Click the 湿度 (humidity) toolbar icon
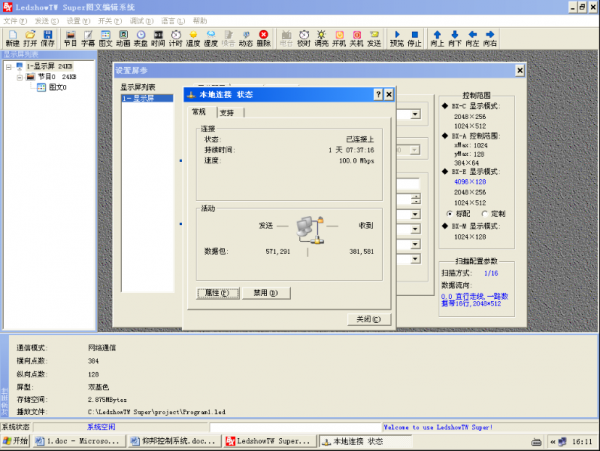Screen dimensions: 600x451 coord(211,39)
